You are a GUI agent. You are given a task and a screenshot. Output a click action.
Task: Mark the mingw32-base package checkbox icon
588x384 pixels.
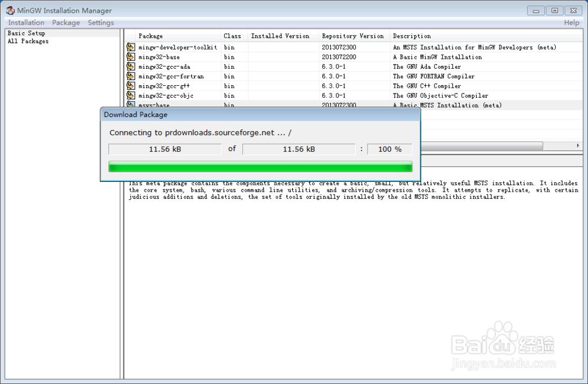click(131, 56)
